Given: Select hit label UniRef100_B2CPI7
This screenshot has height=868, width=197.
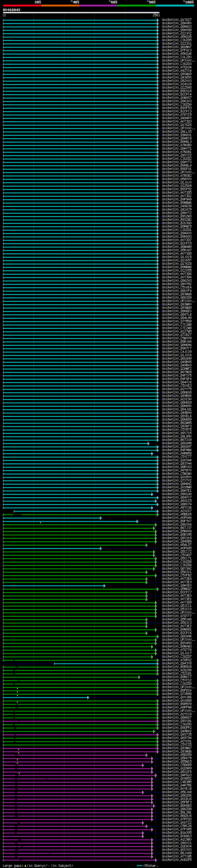Looking at the screenshot, I should pyautogui.click(x=177, y=592).
